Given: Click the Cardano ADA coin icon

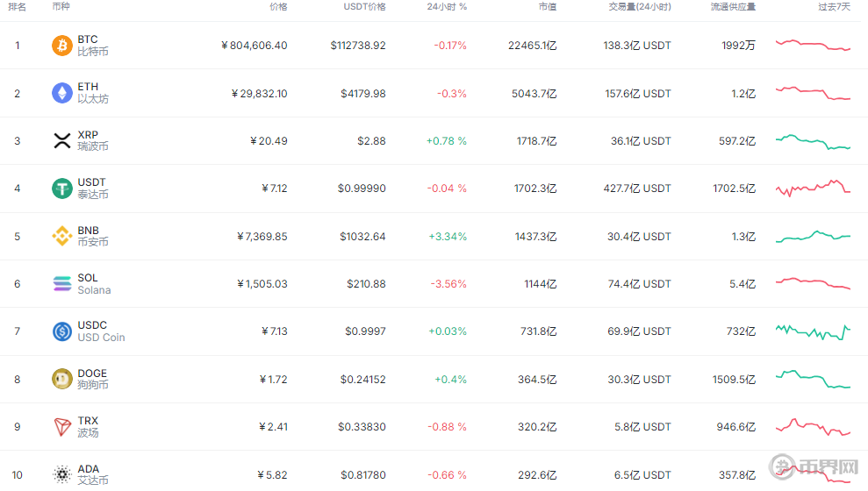Looking at the screenshot, I should tap(62, 474).
